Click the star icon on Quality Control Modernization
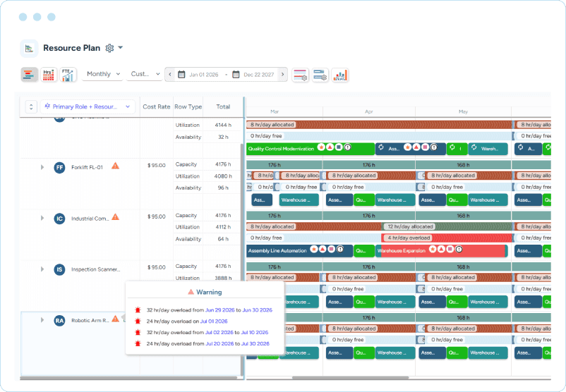Image resolution: width=566 pixels, height=392 pixels. coord(321,147)
